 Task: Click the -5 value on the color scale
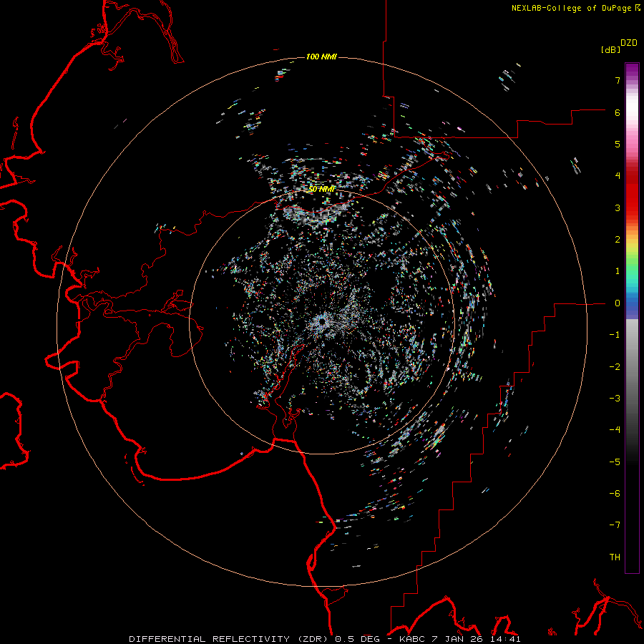tap(615, 462)
